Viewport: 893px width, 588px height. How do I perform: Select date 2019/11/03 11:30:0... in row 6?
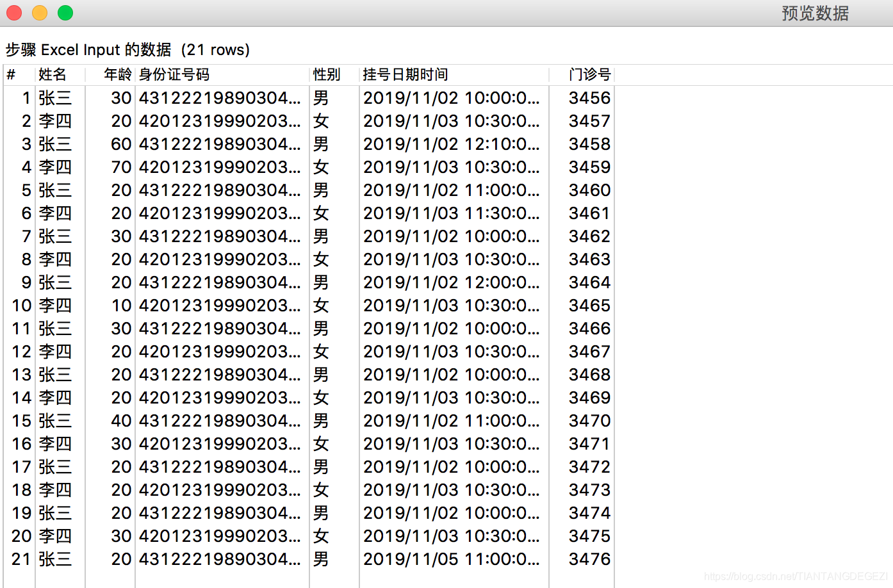point(452,213)
